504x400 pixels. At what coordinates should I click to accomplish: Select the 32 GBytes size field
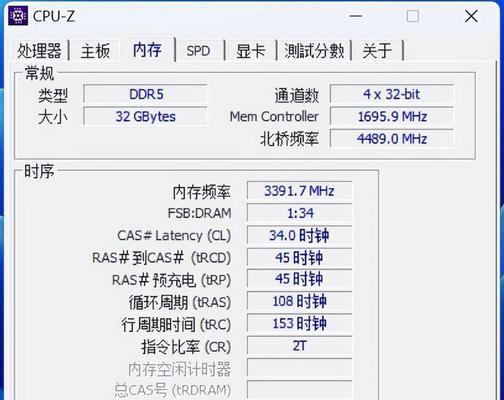(x=145, y=117)
